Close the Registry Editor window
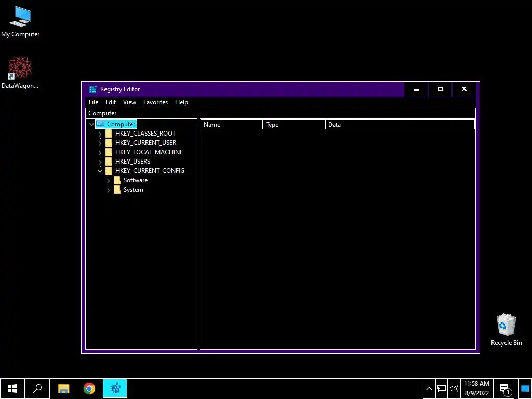Screen dimensions: 532x399 coord(464,89)
